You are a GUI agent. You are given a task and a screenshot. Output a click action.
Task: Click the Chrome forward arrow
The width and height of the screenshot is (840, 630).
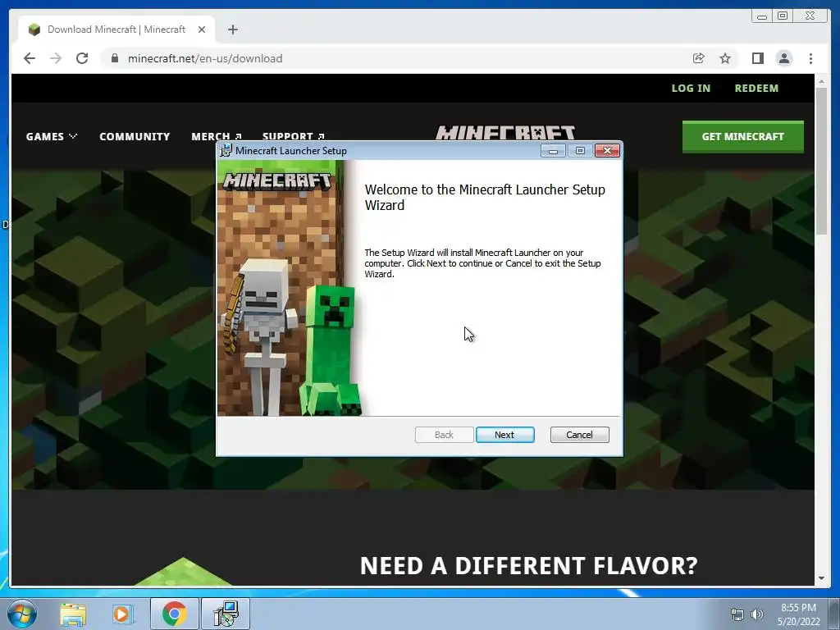click(56, 58)
